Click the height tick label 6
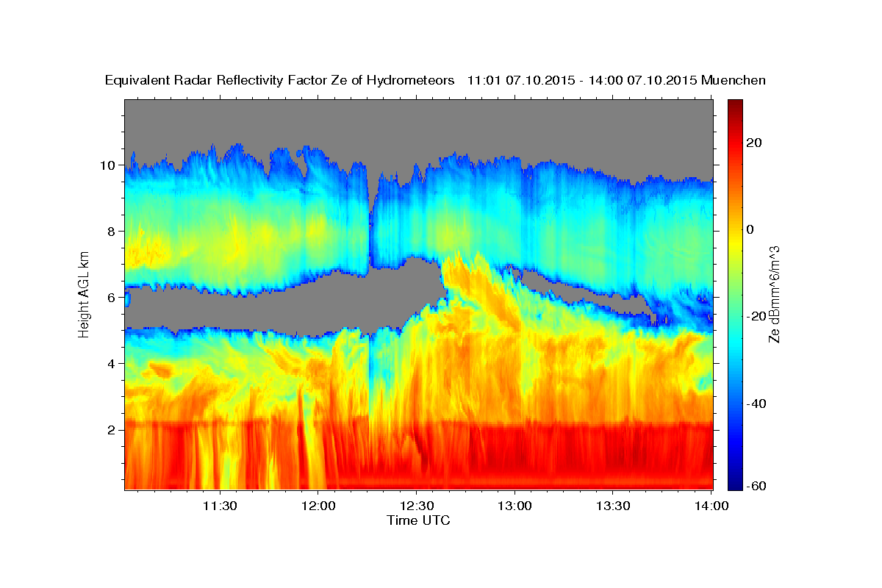This screenshot has height=588, width=882. click(111, 298)
